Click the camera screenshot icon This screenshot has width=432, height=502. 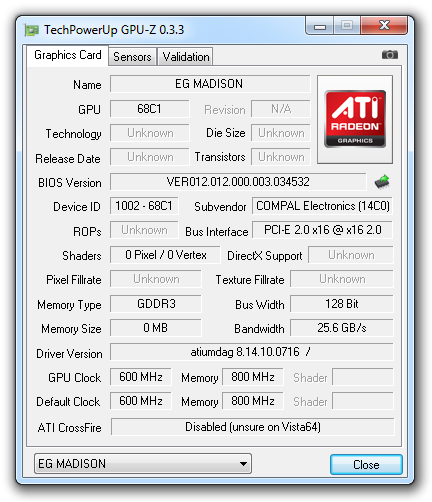pyautogui.click(x=390, y=55)
